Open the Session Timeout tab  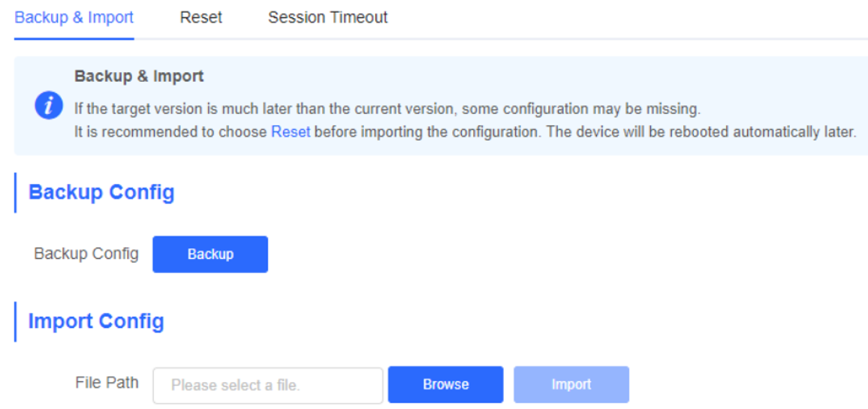click(x=327, y=17)
